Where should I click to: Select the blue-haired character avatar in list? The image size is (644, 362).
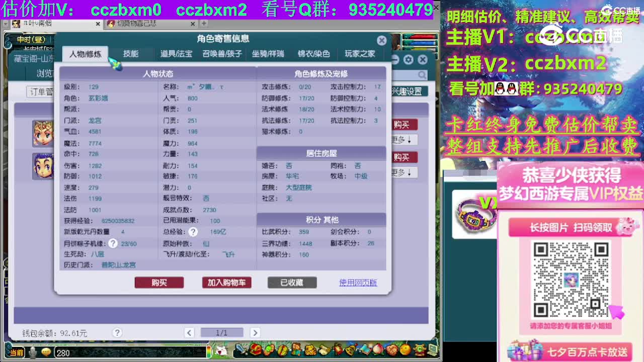(x=42, y=166)
